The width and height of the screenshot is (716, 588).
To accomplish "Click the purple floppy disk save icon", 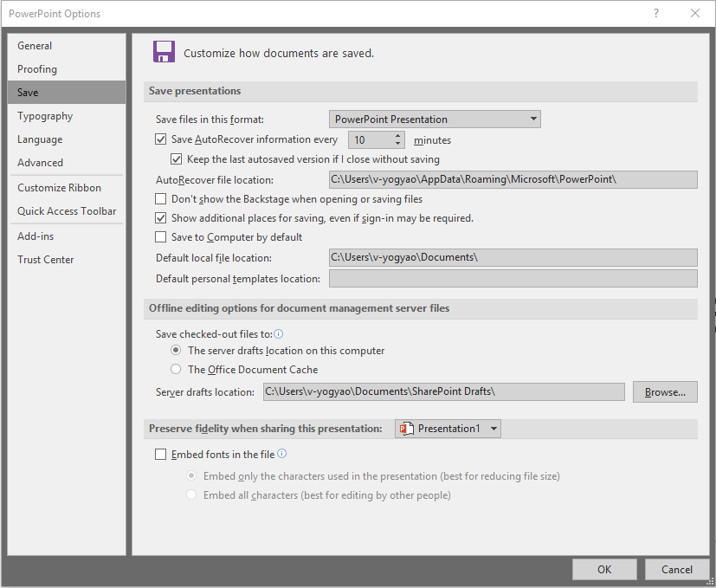I will (x=164, y=52).
